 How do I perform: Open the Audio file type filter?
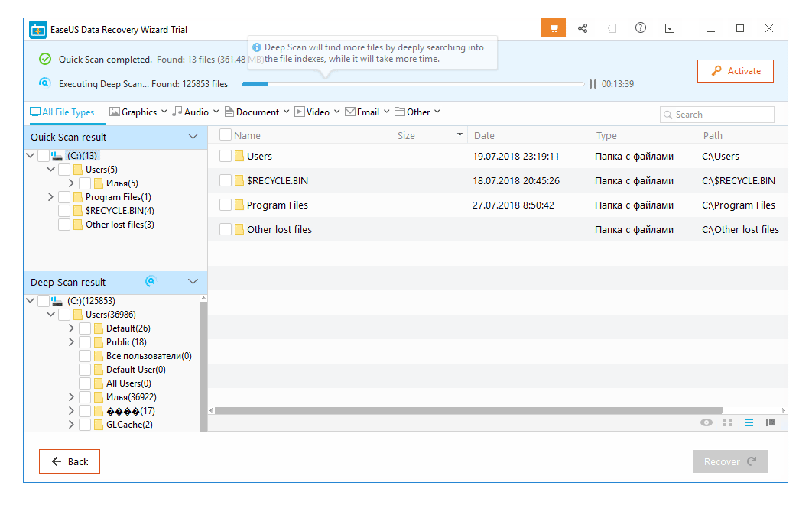(196, 112)
